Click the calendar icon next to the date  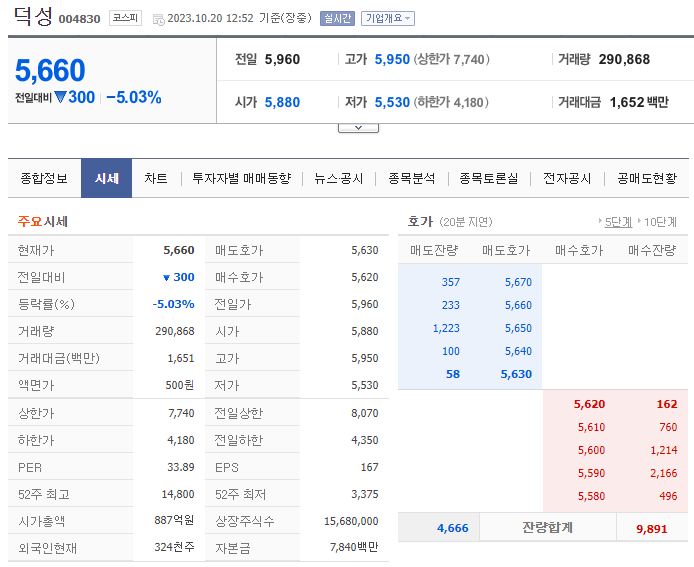(158, 19)
